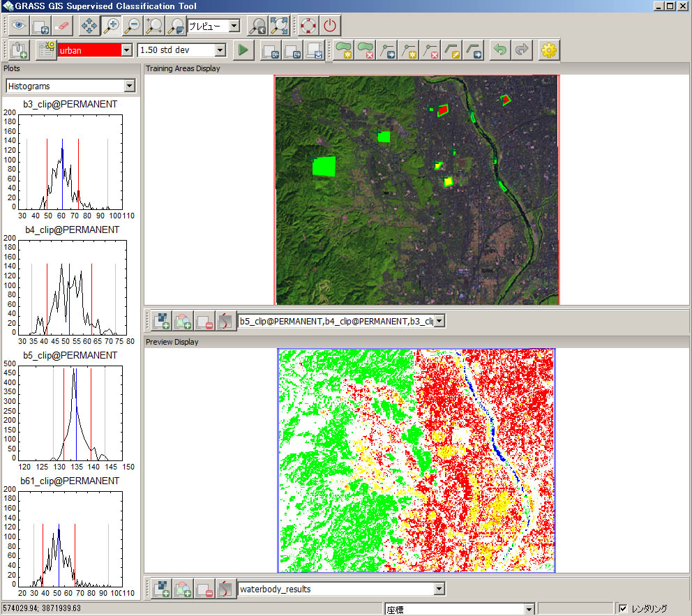The width and height of the screenshot is (692, 616).
Task: Click save training areas vector icon
Action: tap(314, 50)
